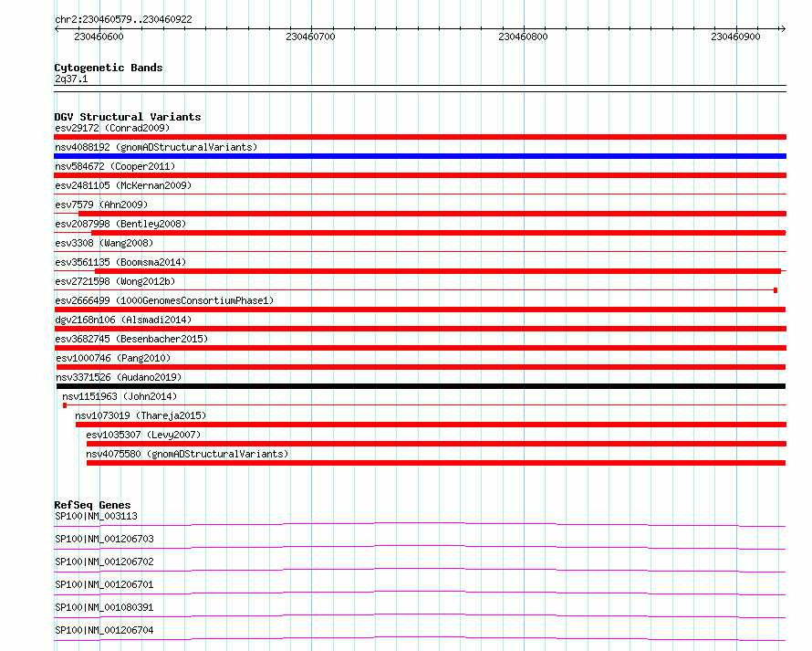812x651 pixels.
Task: Click the esv29172 (Conrad2009) variant label
Action: (112, 128)
